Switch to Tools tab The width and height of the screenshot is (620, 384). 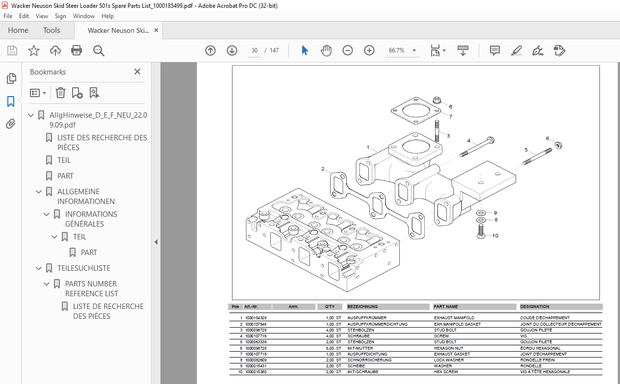click(x=51, y=30)
